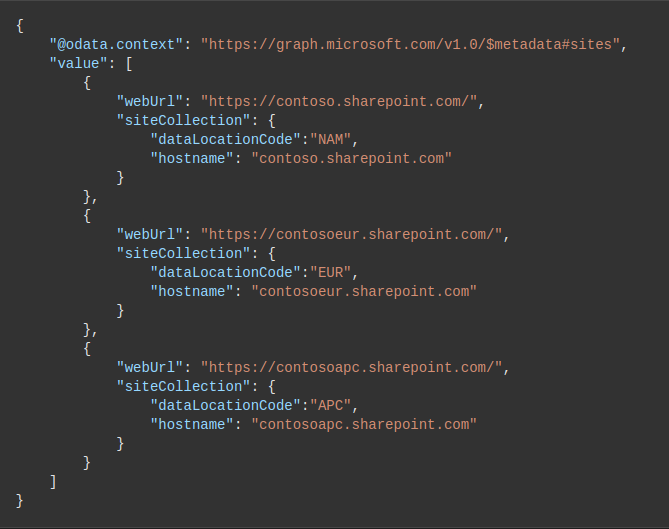
Task: Click hostname value "contosoeur.sharepoint.com"
Action: 364,292
